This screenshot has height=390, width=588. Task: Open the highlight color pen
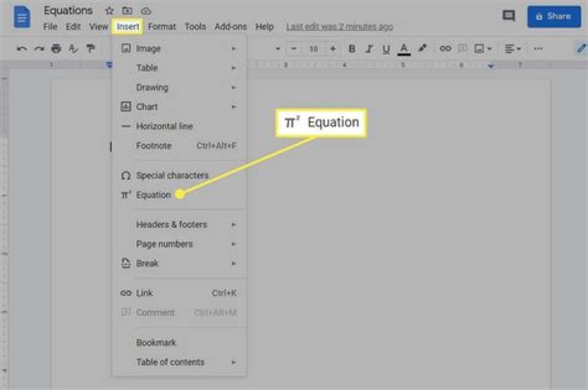[x=423, y=48]
